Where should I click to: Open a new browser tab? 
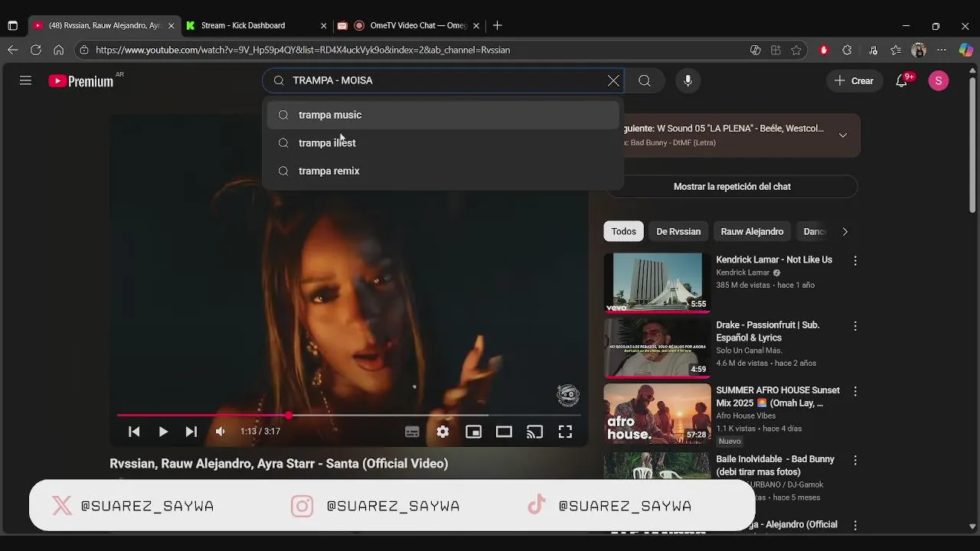(x=498, y=25)
